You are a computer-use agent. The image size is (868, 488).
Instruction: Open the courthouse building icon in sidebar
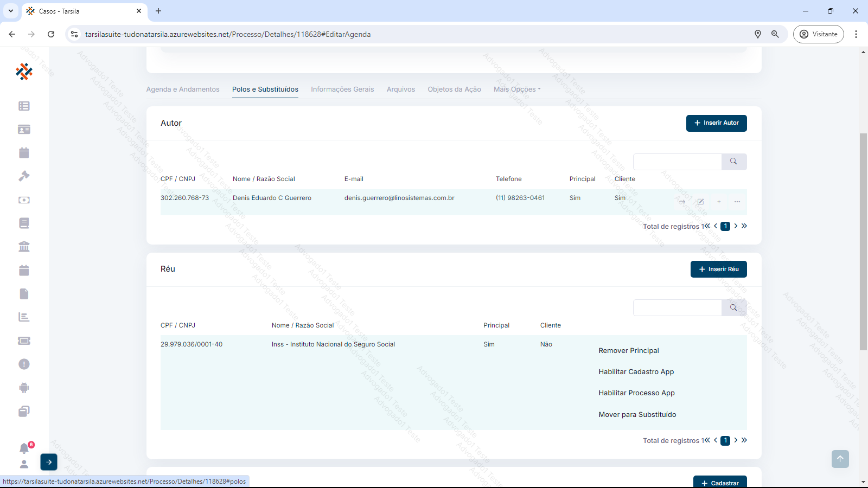click(x=24, y=247)
